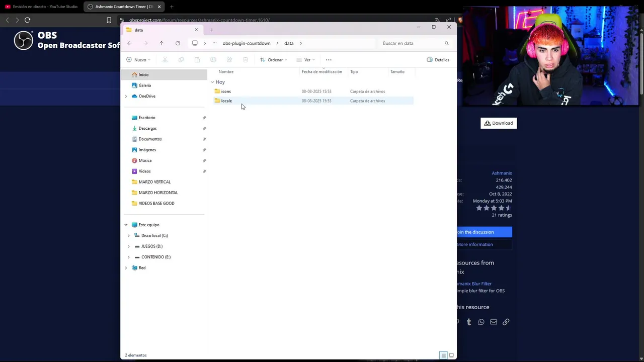Sort by Tipo column header
The image size is (644, 362).
click(354, 72)
